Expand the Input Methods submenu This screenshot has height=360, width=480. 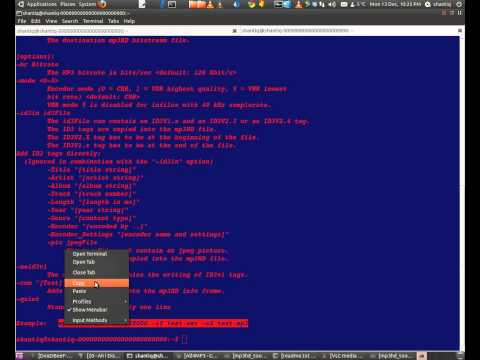coord(96,320)
